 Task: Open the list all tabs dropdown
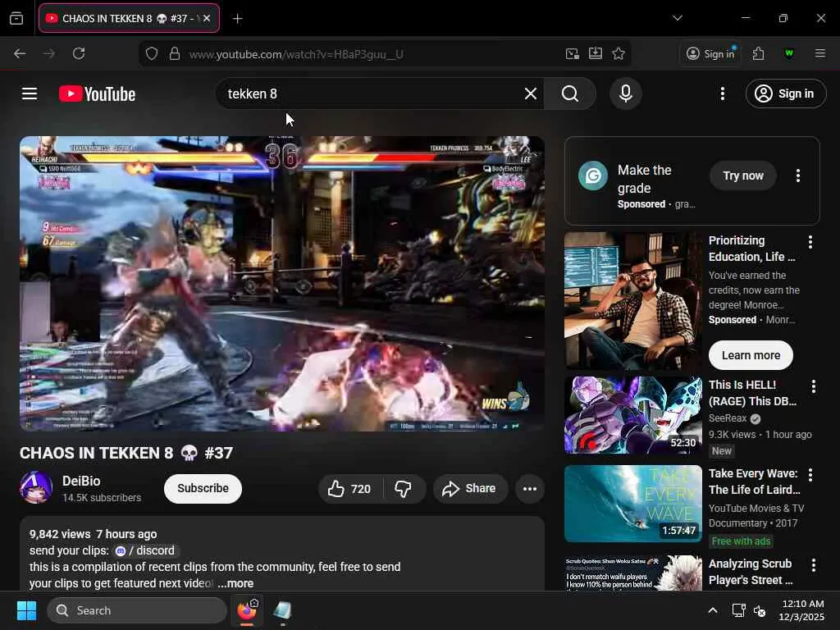pyautogui.click(x=677, y=18)
